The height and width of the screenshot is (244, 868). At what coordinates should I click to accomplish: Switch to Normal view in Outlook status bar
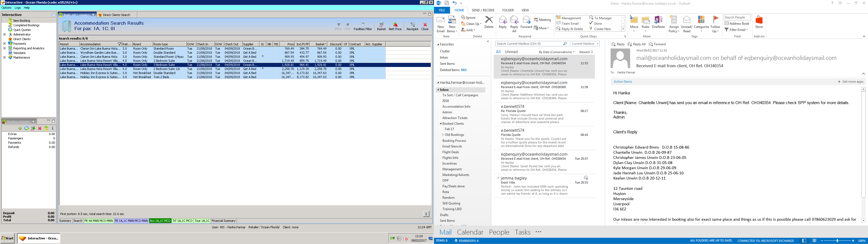[804, 241]
